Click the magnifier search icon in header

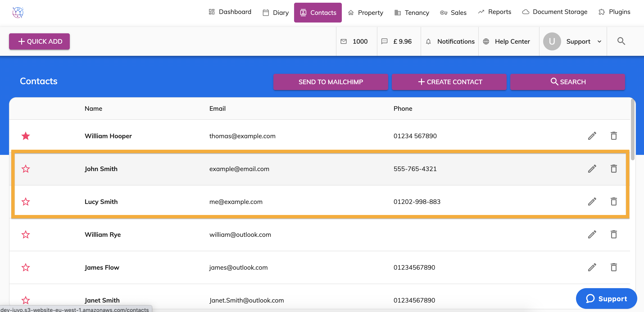point(621,41)
